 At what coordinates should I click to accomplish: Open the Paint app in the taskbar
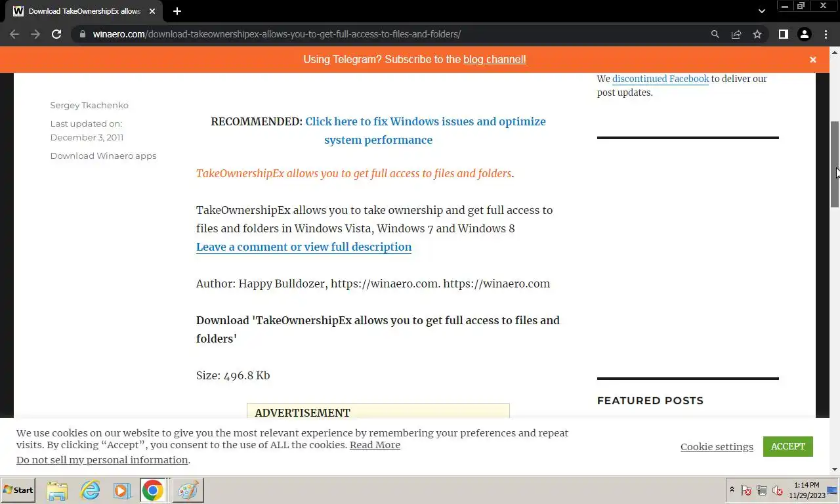[x=188, y=490]
